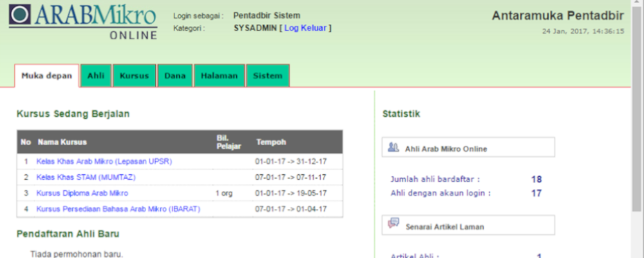
Task: Click the Tempoh column header
Action: click(x=270, y=142)
